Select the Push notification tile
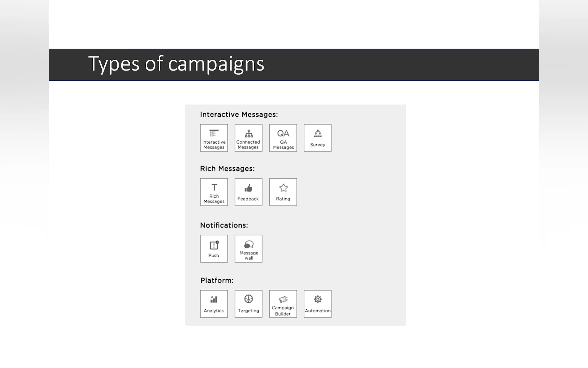Viewport: 588px width, 368px height. [214, 248]
